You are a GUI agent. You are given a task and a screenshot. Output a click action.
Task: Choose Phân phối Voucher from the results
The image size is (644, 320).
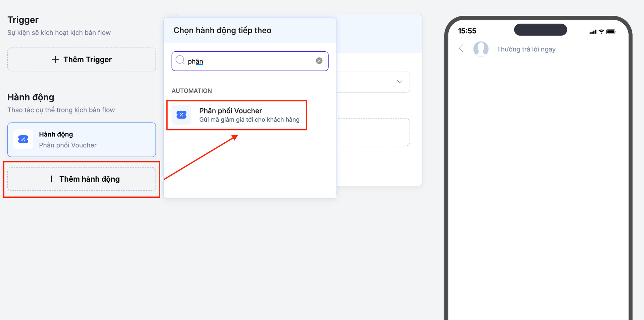tap(230, 111)
